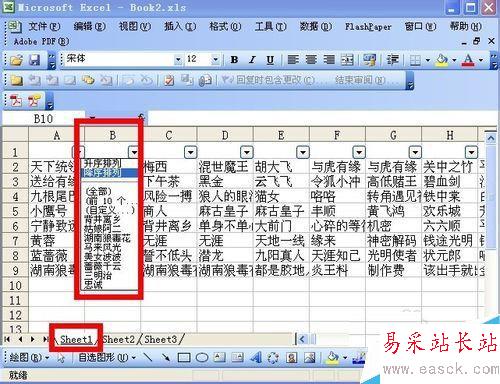500x384 pixels.
Task: Click the column D header
Action: [x=225, y=135]
